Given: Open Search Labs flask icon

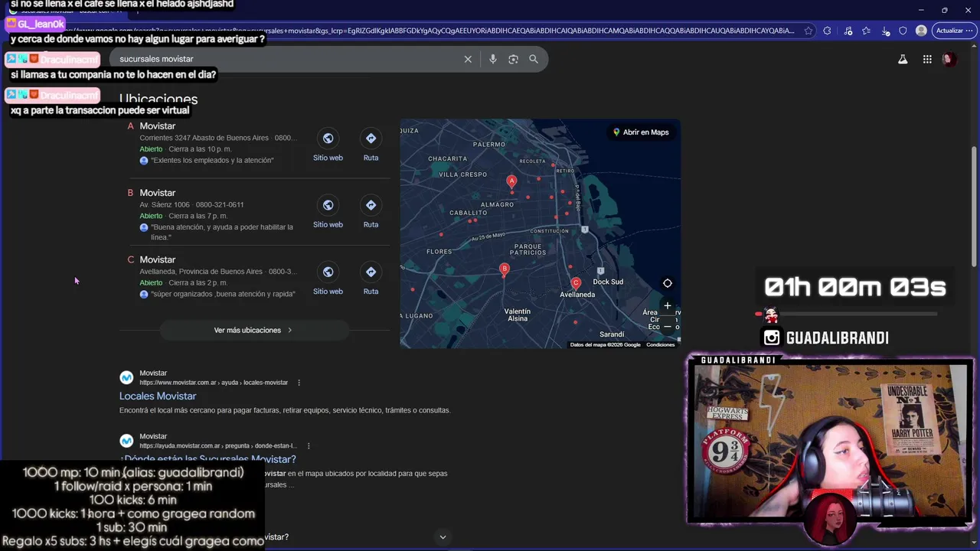Looking at the screenshot, I should tap(903, 59).
